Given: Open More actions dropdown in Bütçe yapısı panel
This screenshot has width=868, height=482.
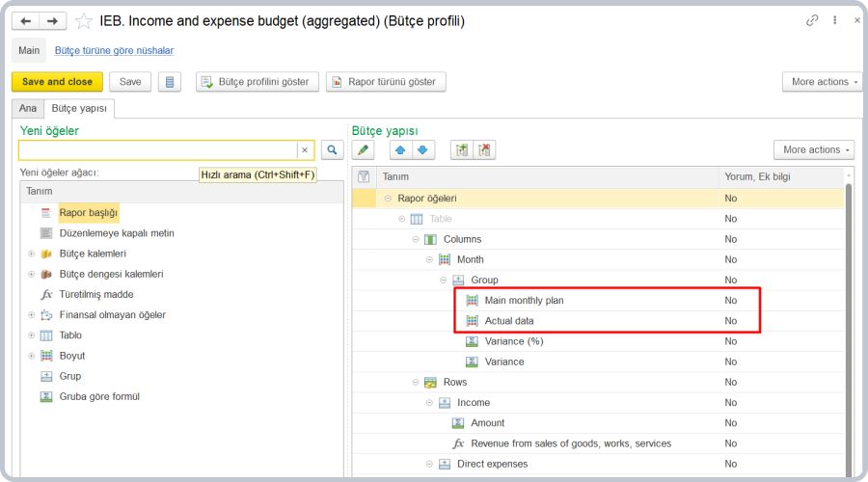Looking at the screenshot, I should coord(813,149).
